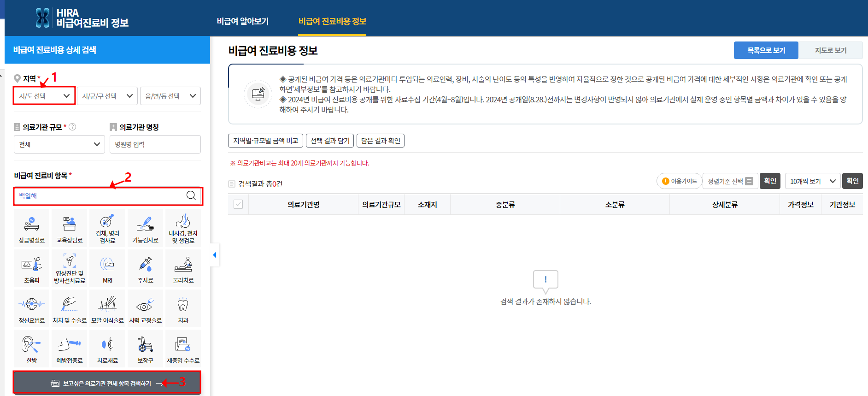868x396 pixels.
Task: Switch to 지도로 보기 view
Action: [831, 50]
